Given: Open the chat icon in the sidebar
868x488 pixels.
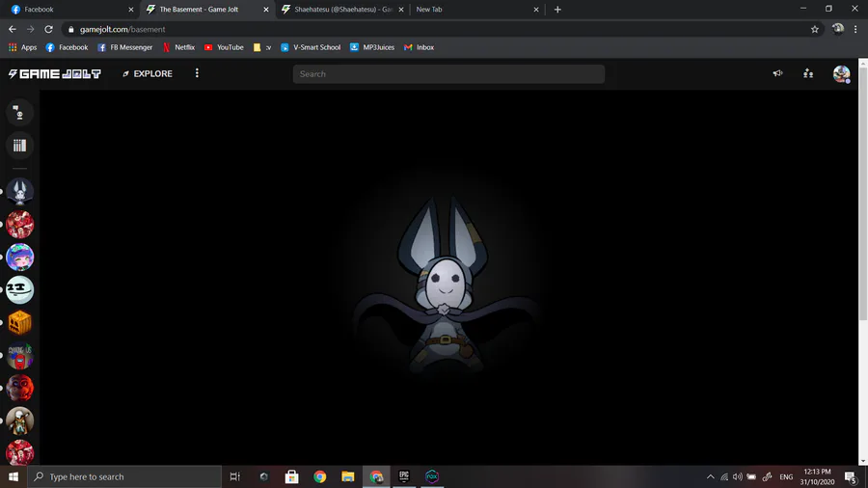Looking at the screenshot, I should pos(19,113).
